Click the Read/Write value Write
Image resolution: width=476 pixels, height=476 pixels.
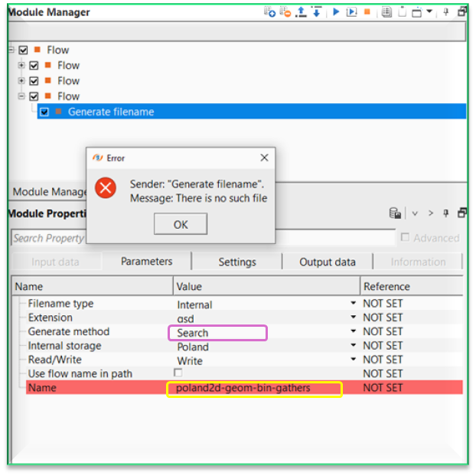(190, 361)
